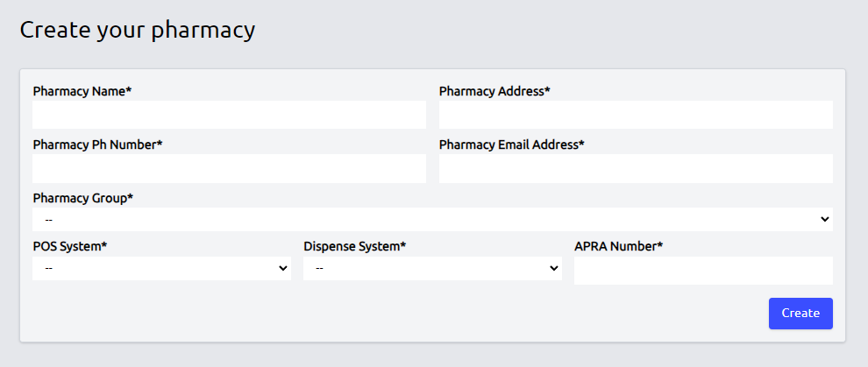Click the "POS System*" label
868x367 pixels.
(x=69, y=246)
